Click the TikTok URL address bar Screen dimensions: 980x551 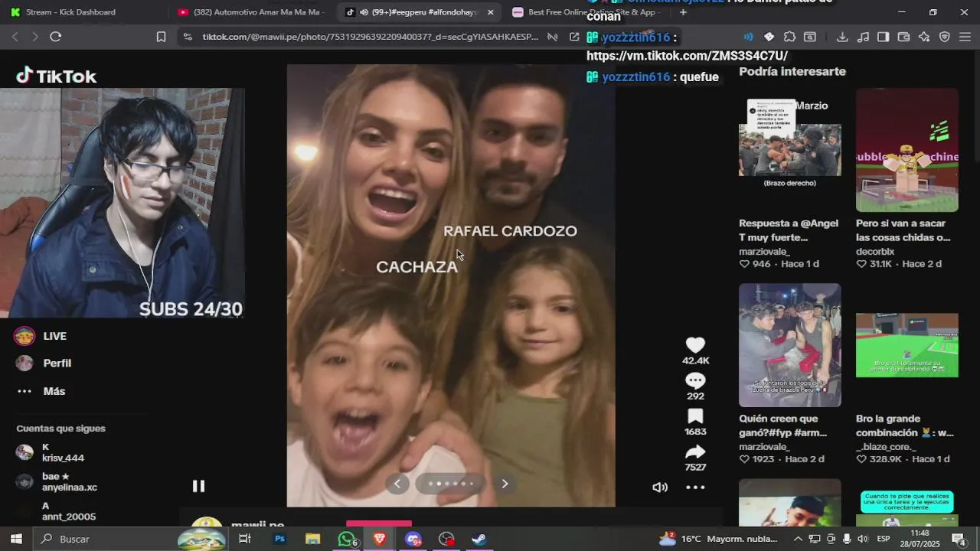click(370, 37)
